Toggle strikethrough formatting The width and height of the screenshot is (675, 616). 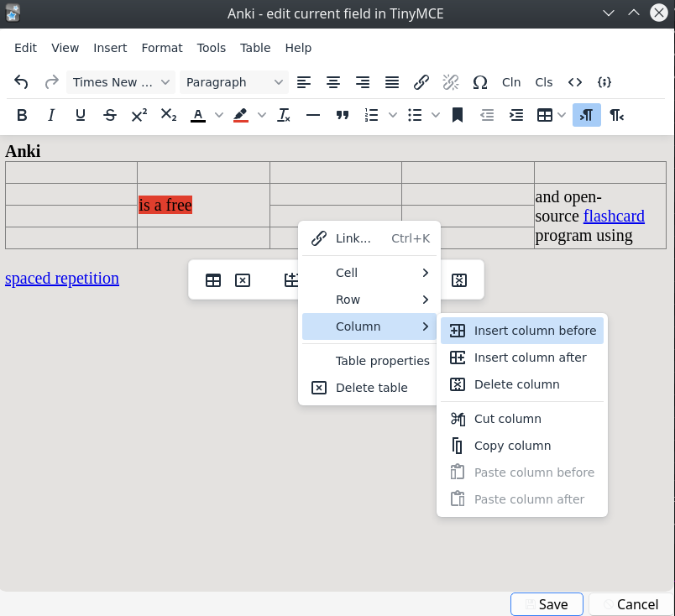point(110,115)
